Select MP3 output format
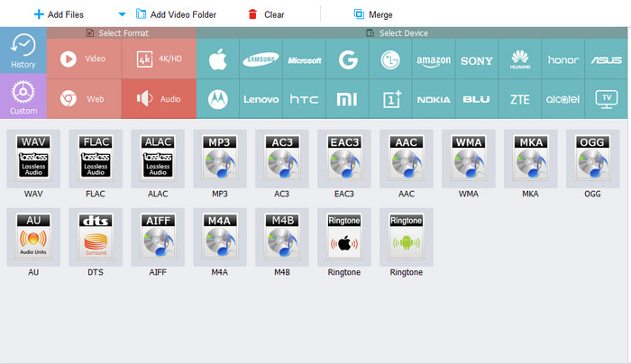The width and height of the screenshot is (631, 364). tap(220, 159)
